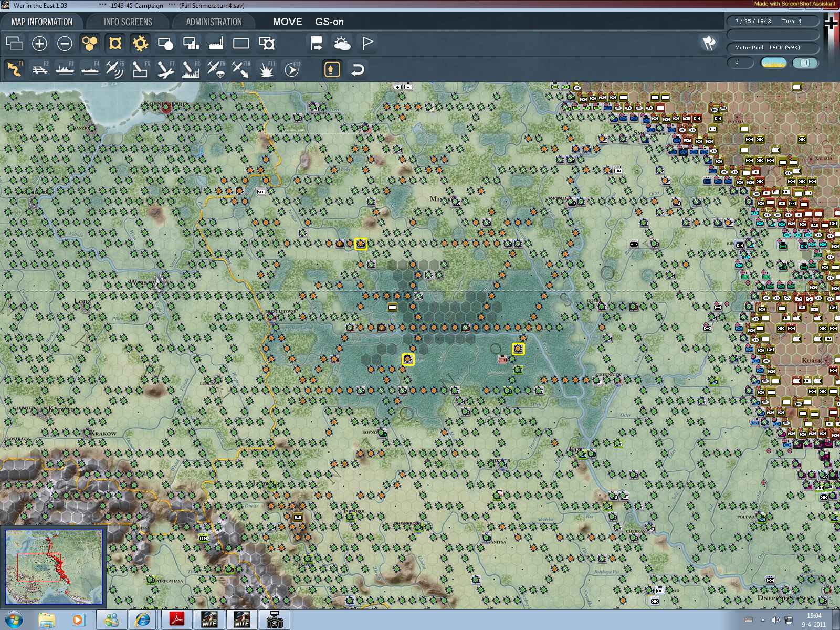Image resolution: width=840 pixels, height=630 pixels.
Task: Toggle the hex grid display
Action: [x=90, y=43]
